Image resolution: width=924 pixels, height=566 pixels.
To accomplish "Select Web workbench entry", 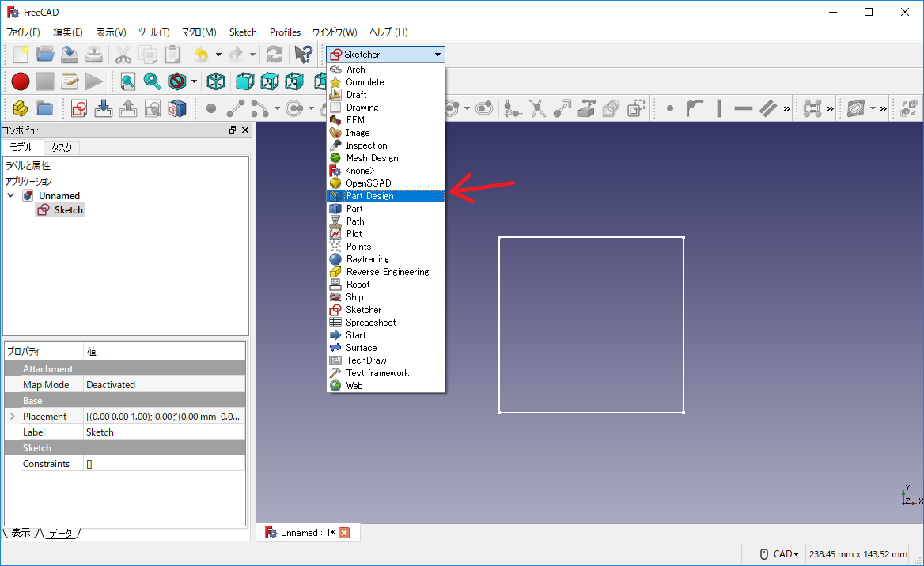I will [385, 386].
